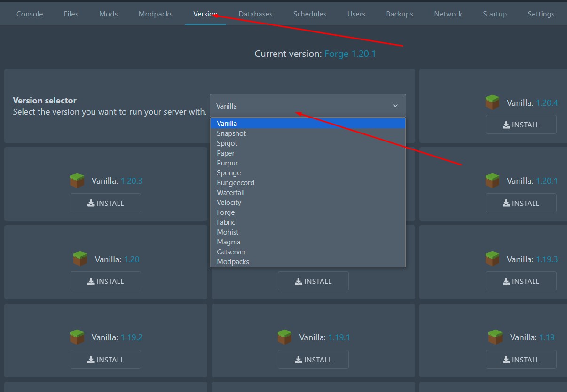
Task: Choose Waterfall in the dropdown list
Action: point(308,192)
